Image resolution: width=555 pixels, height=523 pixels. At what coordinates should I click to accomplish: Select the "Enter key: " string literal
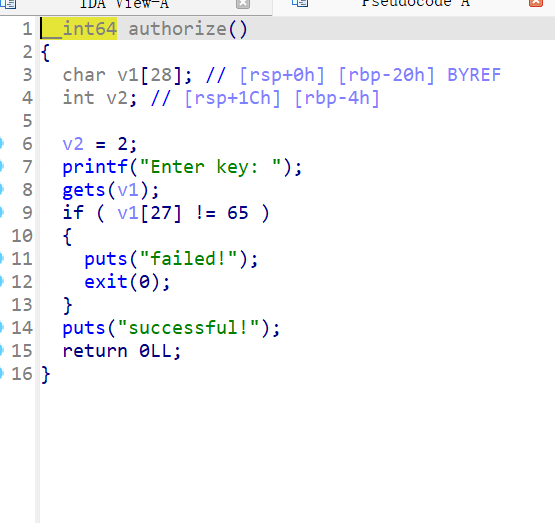click(211, 167)
